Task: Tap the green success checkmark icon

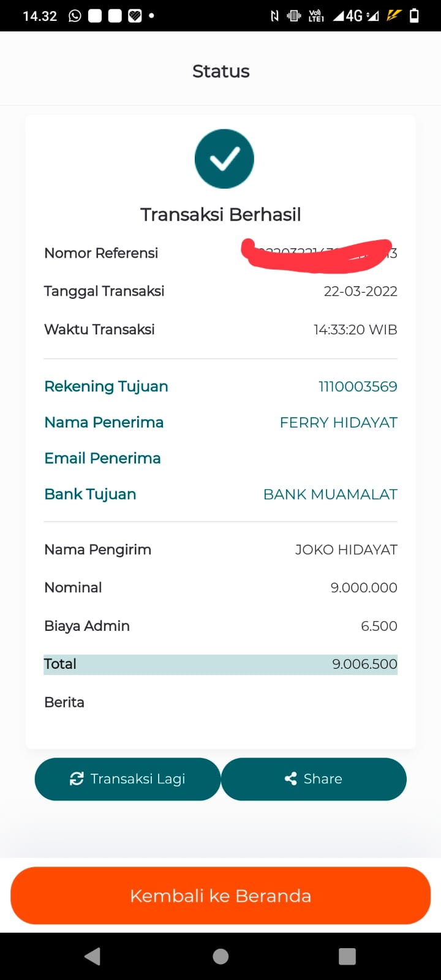Action: coord(224,159)
